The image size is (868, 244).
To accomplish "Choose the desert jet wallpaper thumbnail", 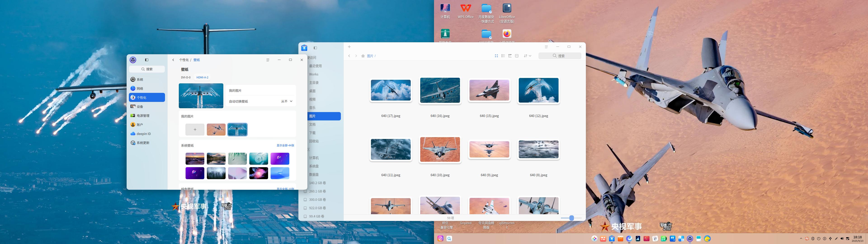I will pos(216,129).
